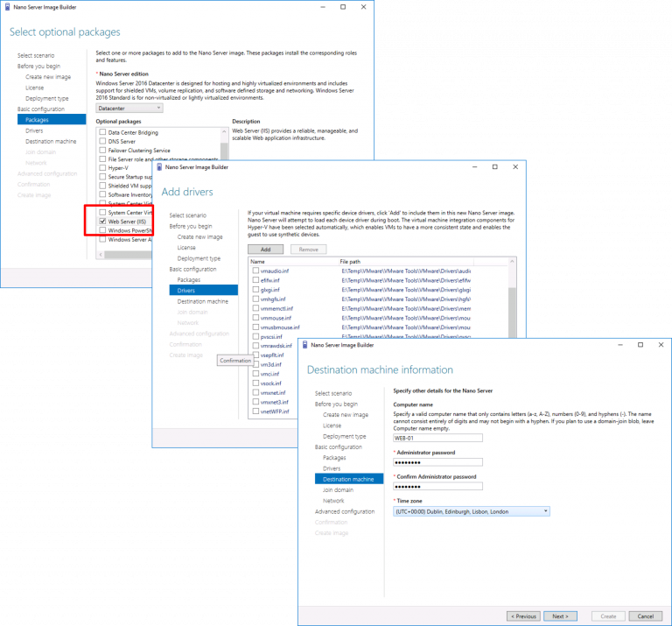Viewport: 672px width, 626px height.
Task: Maximize the Destination machine information window
Action: [x=640, y=345]
